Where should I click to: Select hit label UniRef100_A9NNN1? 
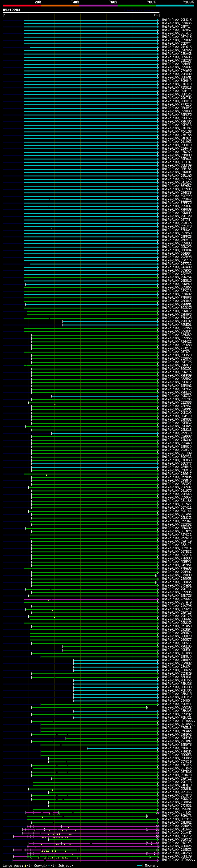tap(177, 304)
